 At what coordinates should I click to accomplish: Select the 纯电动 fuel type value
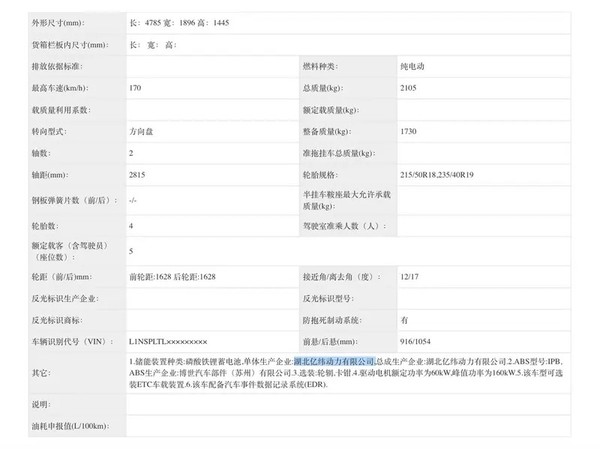(x=413, y=67)
